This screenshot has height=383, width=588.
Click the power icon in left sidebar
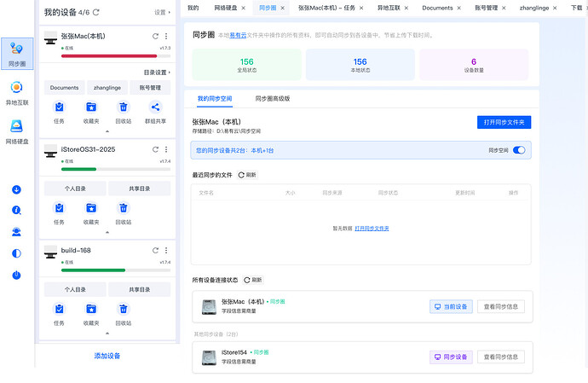(17, 275)
